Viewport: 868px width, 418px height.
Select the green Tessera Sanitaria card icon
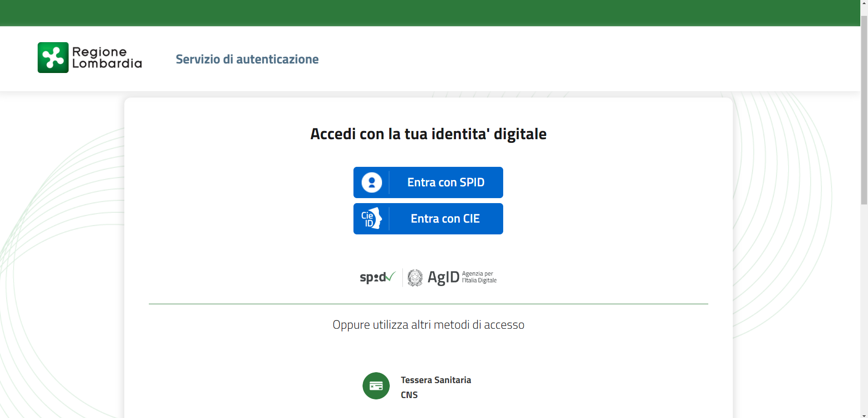[x=376, y=386]
